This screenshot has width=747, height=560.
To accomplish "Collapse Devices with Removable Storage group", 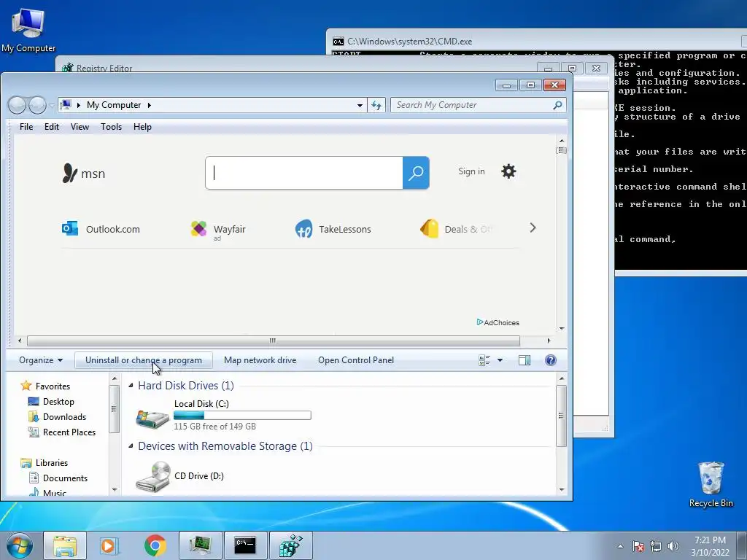I will point(131,446).
